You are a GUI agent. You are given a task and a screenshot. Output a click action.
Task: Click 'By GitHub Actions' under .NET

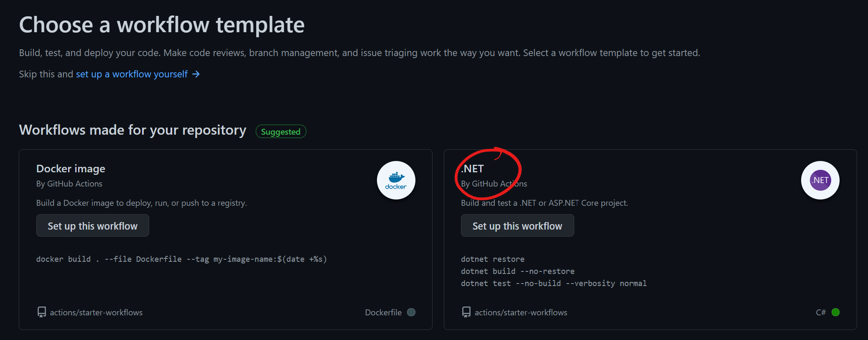tap(494, 184)
